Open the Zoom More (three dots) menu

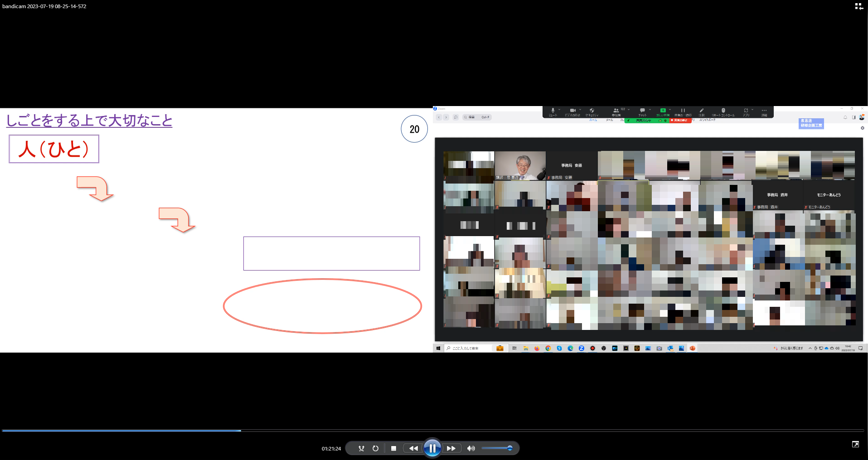(x=764, y=112)
